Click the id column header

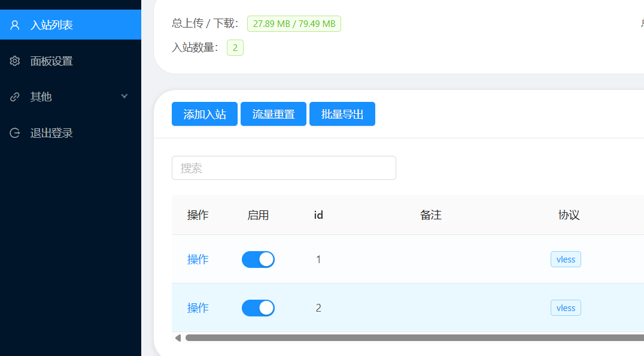click(318, 215)
